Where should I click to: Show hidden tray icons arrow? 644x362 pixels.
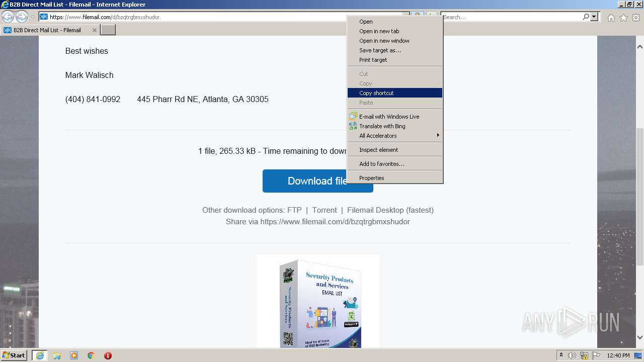tap(561, 355)
